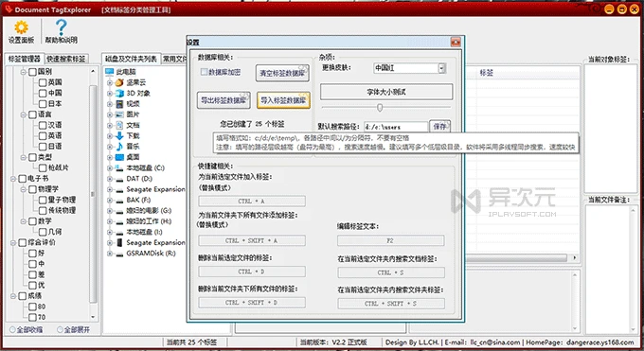Open the 常用文件 tab
This screenshot has height=351, width=644.
click(x=174, y=59)
